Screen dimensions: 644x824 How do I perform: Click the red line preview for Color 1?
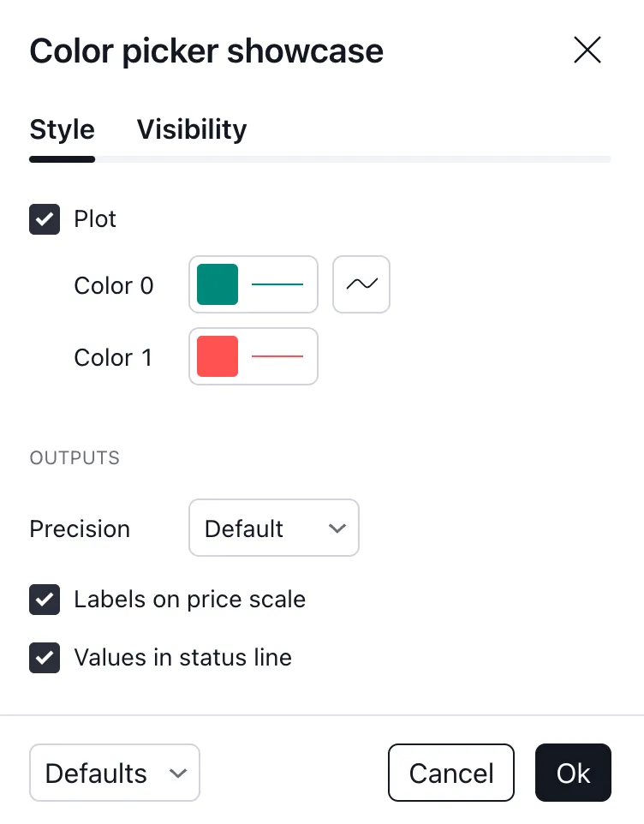pyautogui.click(x=277, y=356)
